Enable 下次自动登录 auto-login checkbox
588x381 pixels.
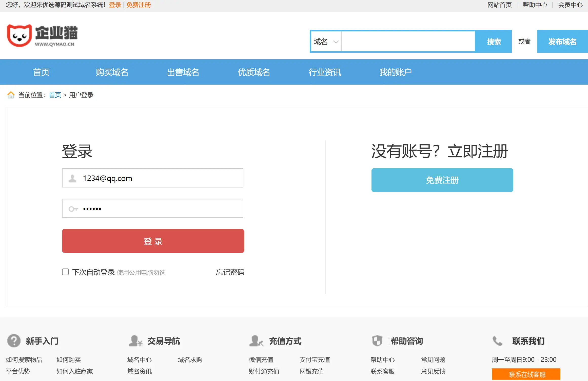click(x=65, y=272)
